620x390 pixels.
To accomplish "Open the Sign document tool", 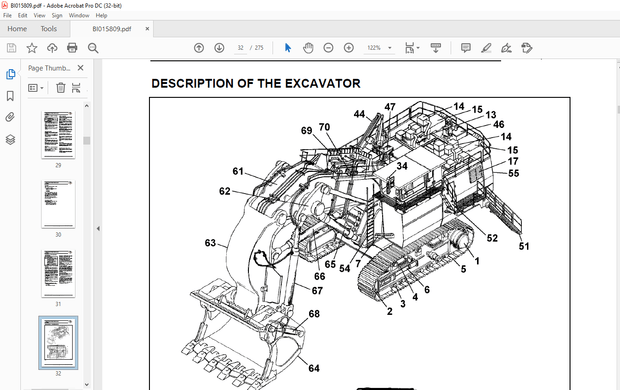I will [x=506, y=48].
